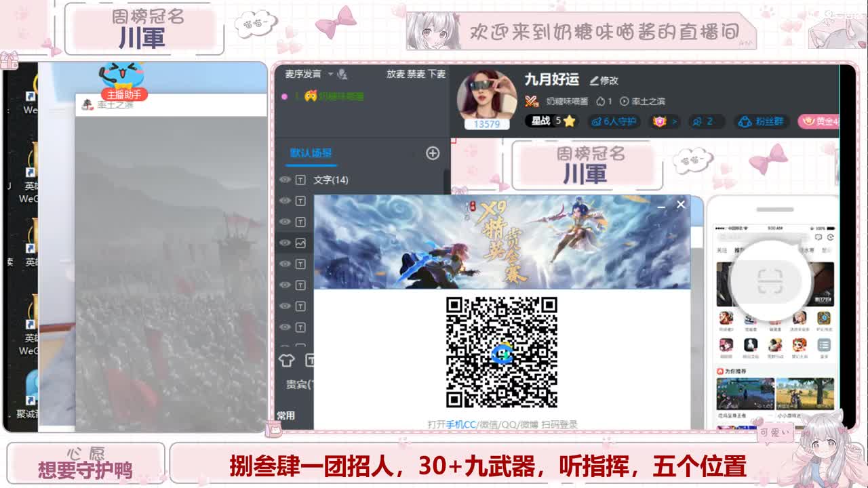Toggle the eye icon directly above the image source row

[285, 222]
